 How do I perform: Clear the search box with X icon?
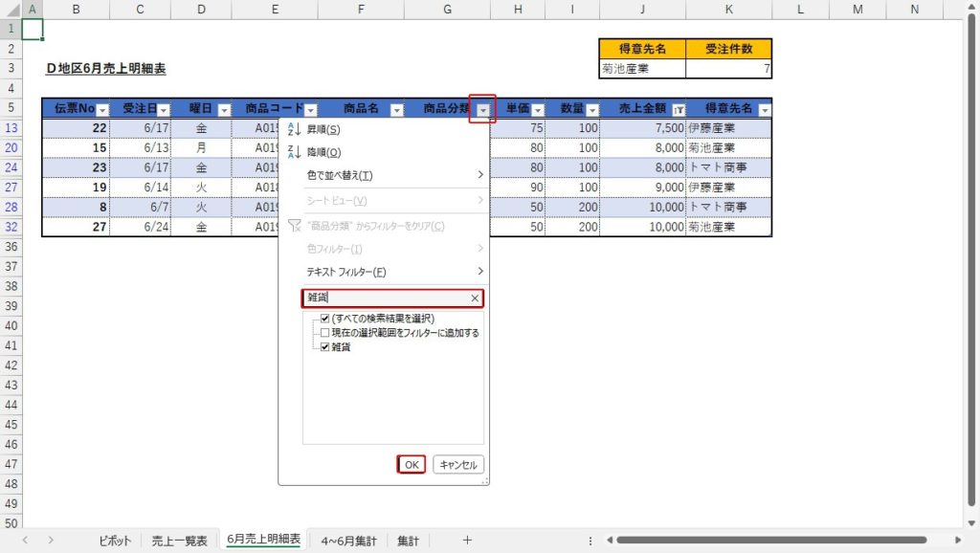[475, 299]
